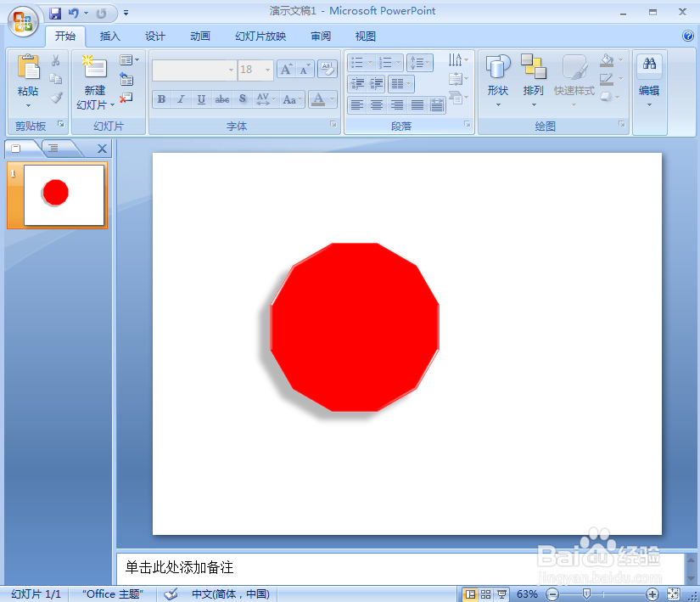Center align text
This screenshot has width=700, height=602.
coord(377,105)
